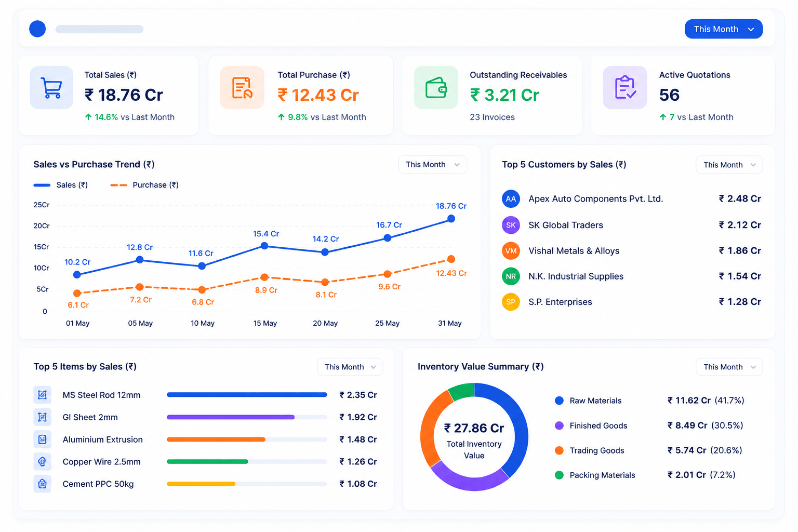
Task: Toggle Trading Goods legend dot
Action: 559,450
